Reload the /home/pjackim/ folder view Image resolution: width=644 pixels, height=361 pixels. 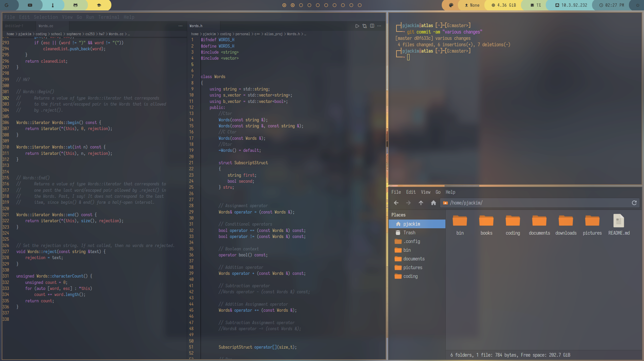coord(634,203)
